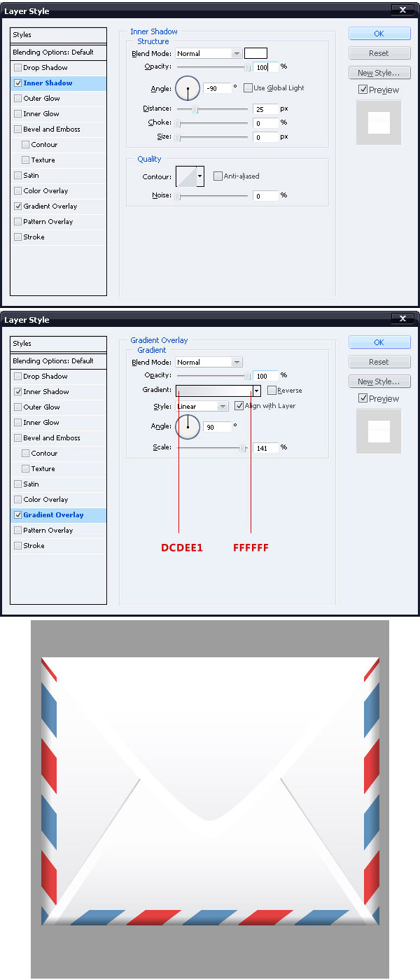Enable Stroke checkbox in Inner Shadow dialog
420x980 pixels.
(17, 237)
